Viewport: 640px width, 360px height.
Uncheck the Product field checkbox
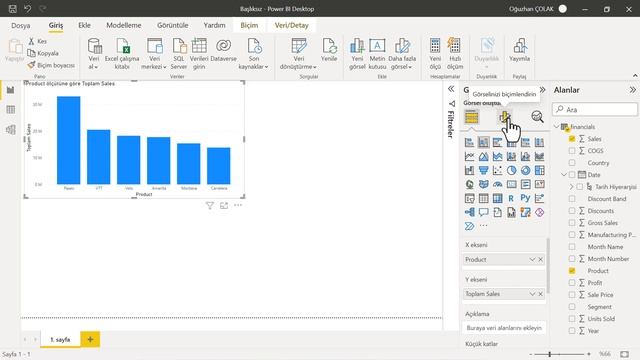tap(572, 271)
